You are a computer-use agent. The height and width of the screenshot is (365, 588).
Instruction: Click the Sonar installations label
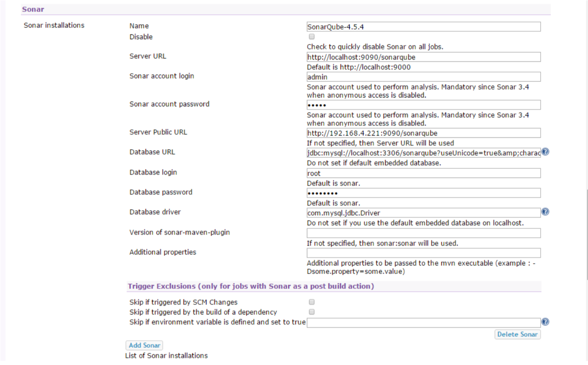[x=54, y=25]
